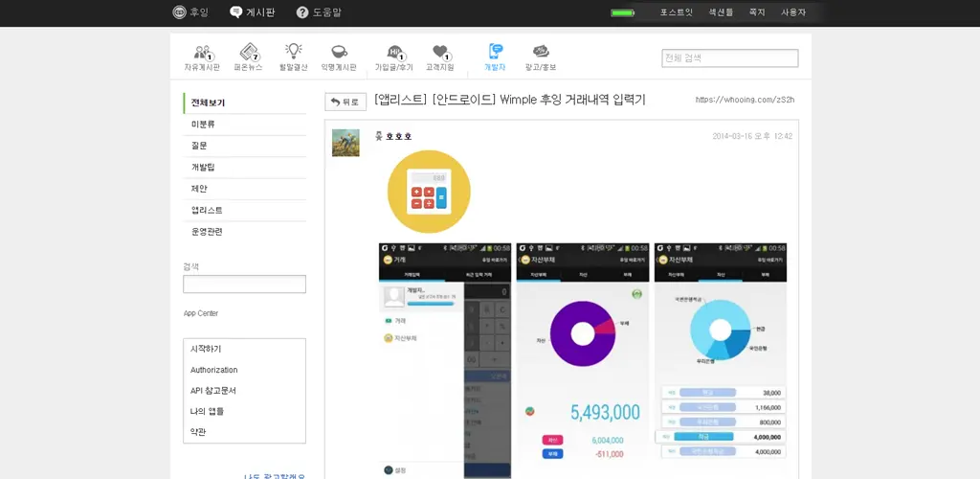980x479 pixels.
Task: Click the author name 호호호
Action: [399, 136]
